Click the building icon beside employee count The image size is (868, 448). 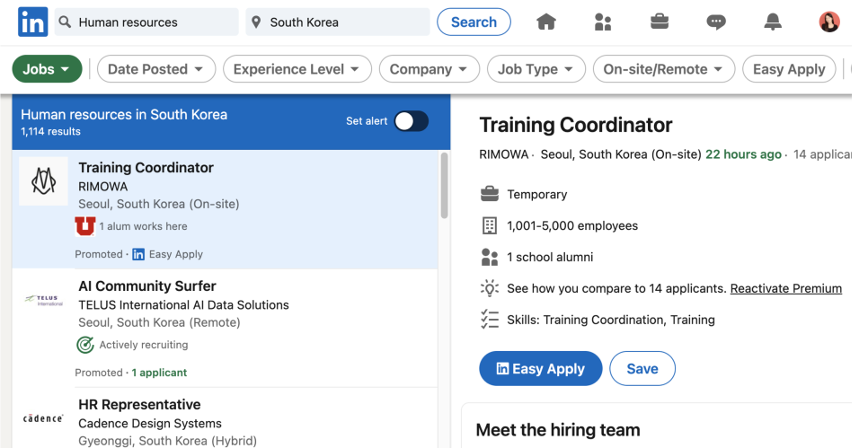(490, 225)
